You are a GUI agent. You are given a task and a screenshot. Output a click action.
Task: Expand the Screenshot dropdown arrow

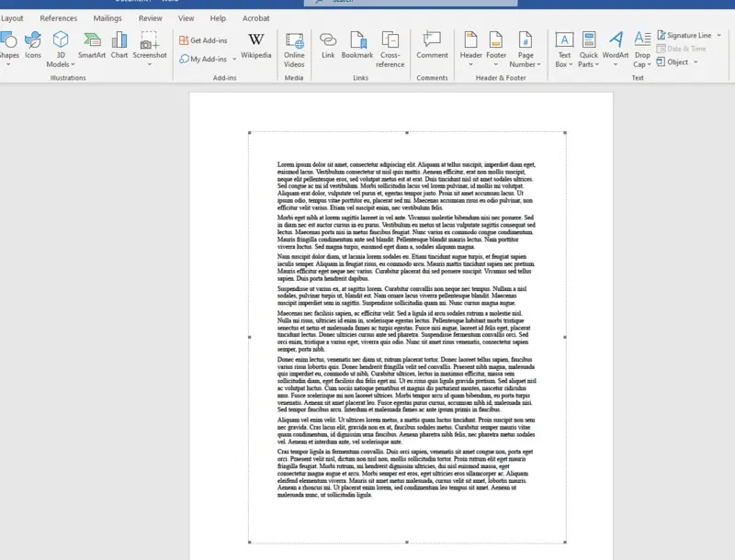[x=150, y=64]
